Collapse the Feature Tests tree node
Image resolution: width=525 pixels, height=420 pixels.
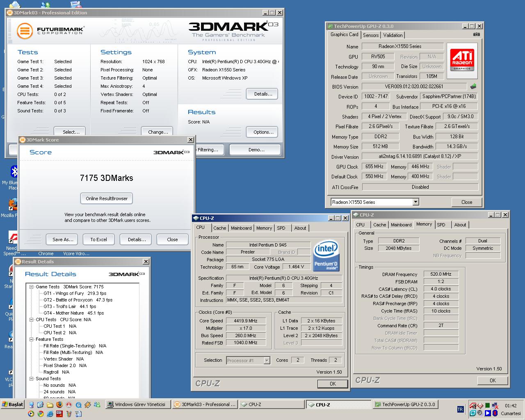pyautogui.click(x=31, y=339)
